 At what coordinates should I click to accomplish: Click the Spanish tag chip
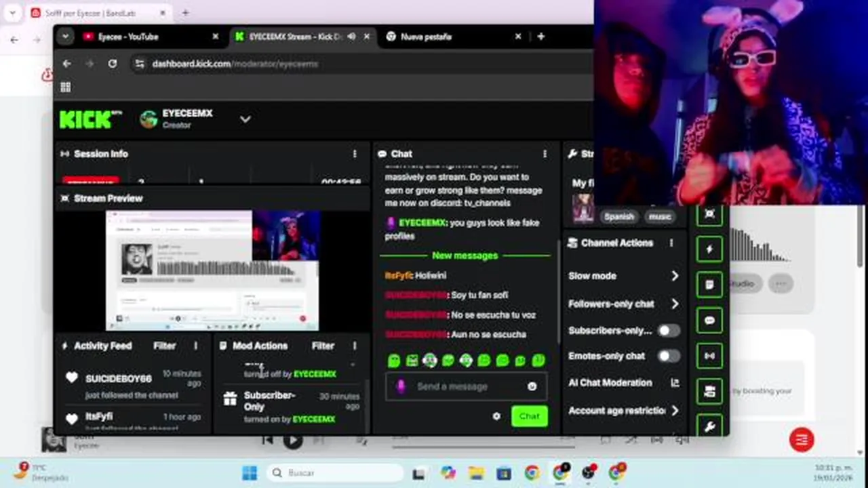point(618,216)
